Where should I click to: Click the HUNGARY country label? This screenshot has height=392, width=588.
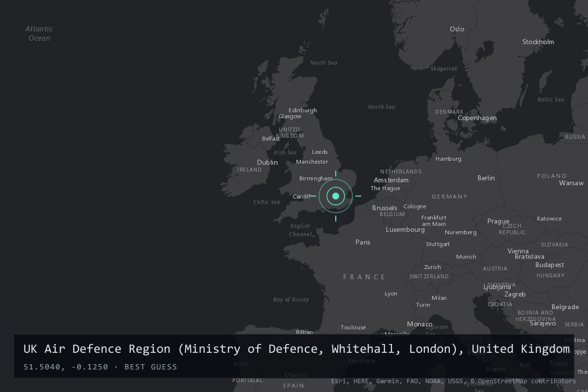pyautogui.click(x=550, y=275)
